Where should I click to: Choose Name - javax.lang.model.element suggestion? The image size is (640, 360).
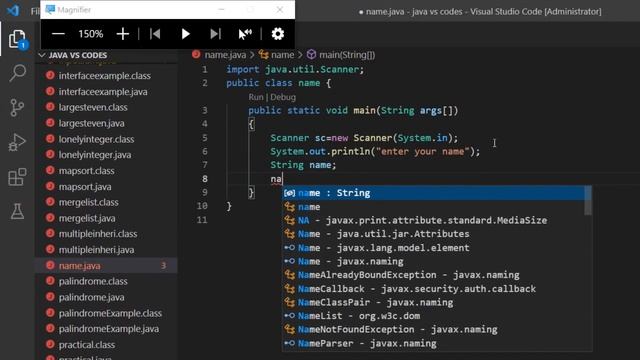pos(433,248)
